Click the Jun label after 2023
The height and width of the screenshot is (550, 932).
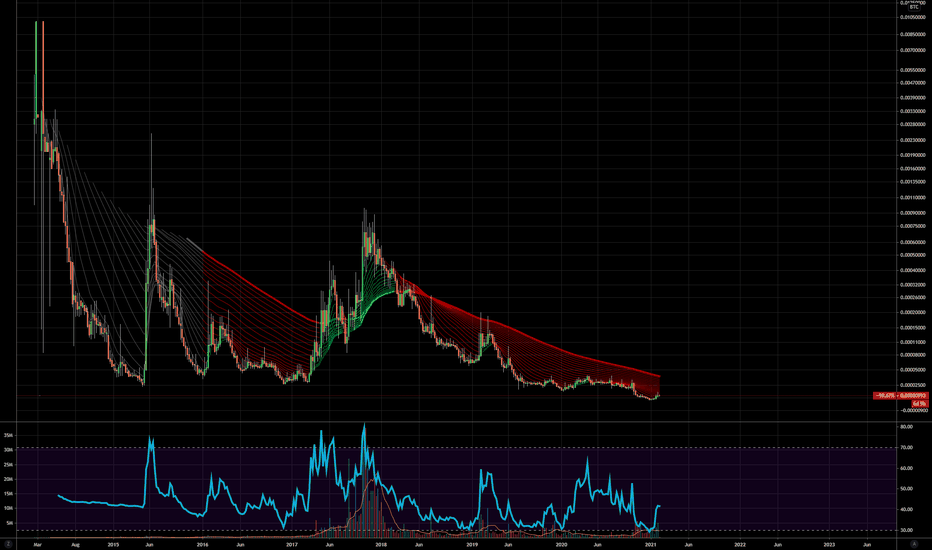pyautogui.click(x=867, y=544)
